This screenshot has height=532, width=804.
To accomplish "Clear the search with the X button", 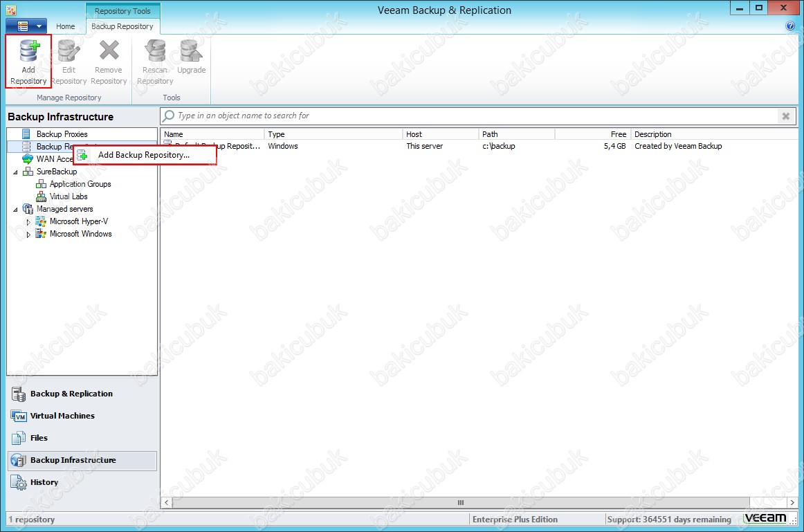I will coord(785,116).
